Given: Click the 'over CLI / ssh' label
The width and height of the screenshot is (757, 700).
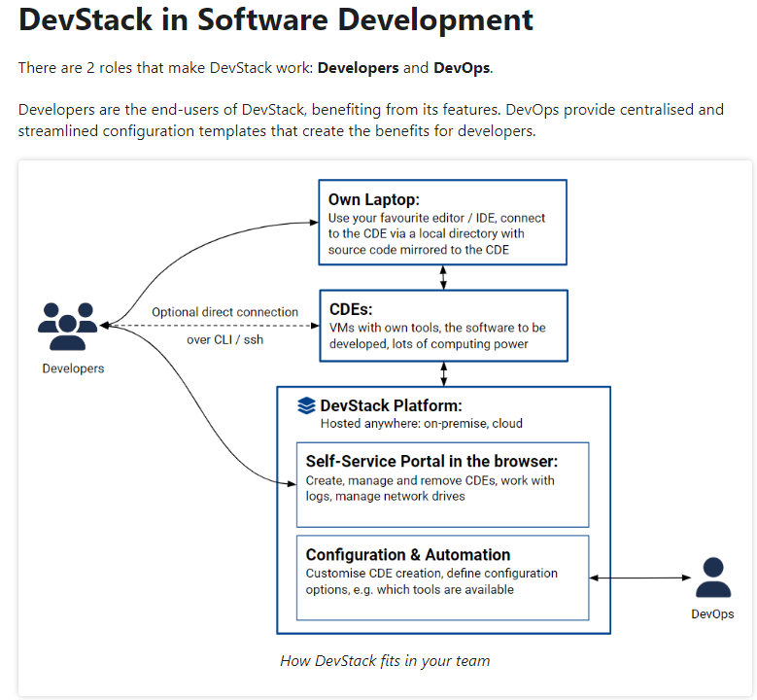Looking at the screenshot, I should pos(225,339).
